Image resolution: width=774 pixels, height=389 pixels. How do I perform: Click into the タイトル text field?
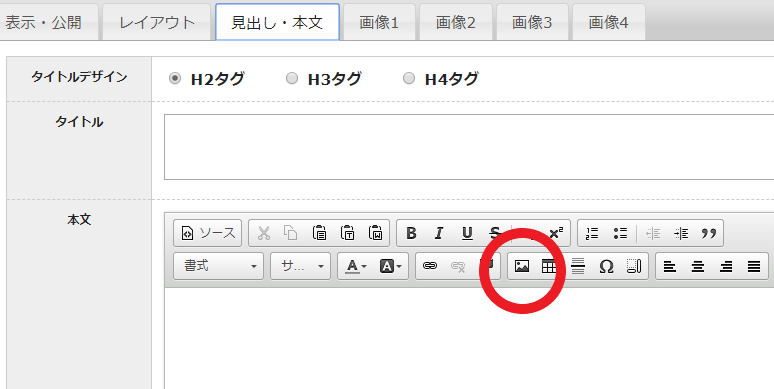(x=469, y=147)
